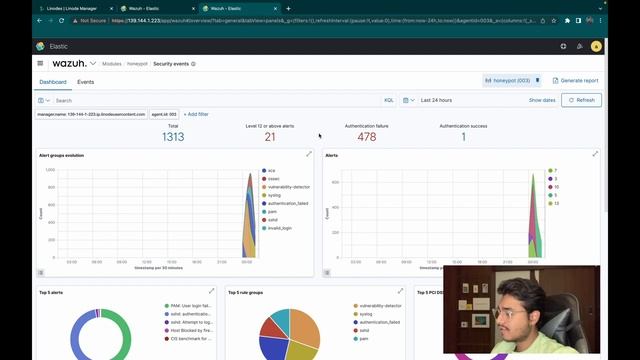Open the browser extensions puzzle icon
This screenshot has width=640, height=360.
pos(567,21)
